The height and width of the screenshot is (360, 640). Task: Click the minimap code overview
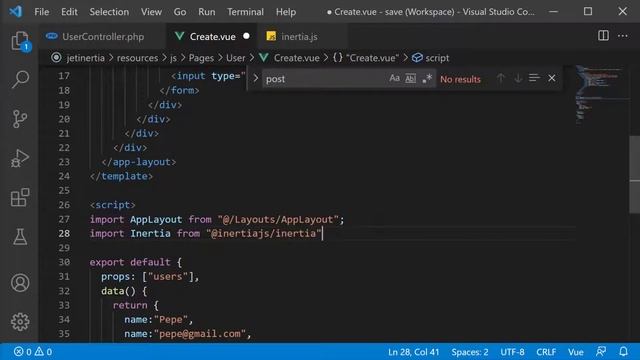[601, 94]
